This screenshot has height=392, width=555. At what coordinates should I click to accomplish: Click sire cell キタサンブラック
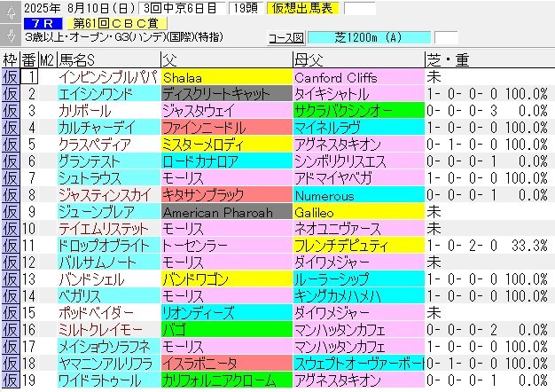(x=227, y=195)
